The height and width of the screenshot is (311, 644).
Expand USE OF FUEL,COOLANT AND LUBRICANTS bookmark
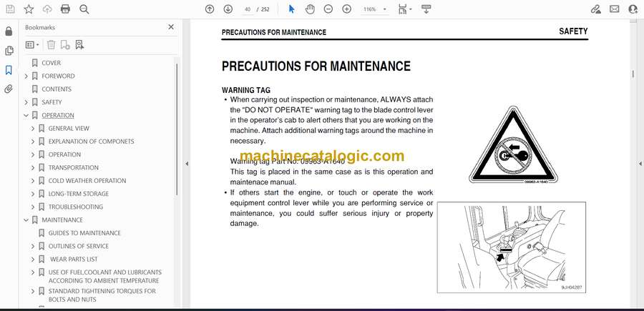(x=33, y=272)
